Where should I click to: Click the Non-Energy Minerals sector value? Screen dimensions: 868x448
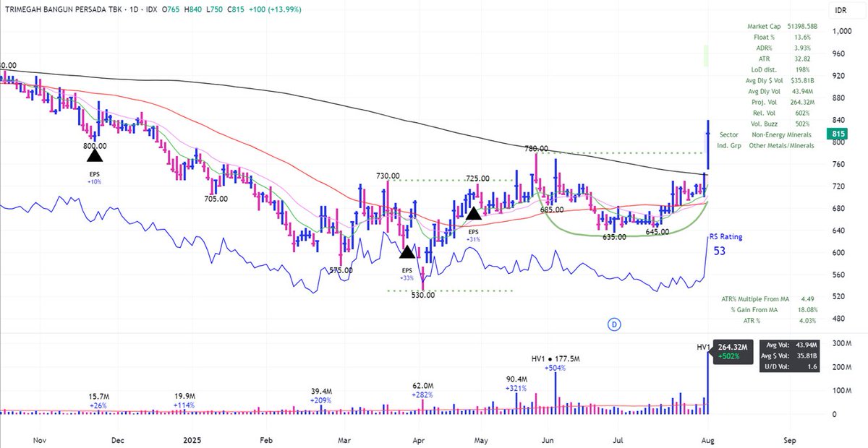[x=783, y=134]
